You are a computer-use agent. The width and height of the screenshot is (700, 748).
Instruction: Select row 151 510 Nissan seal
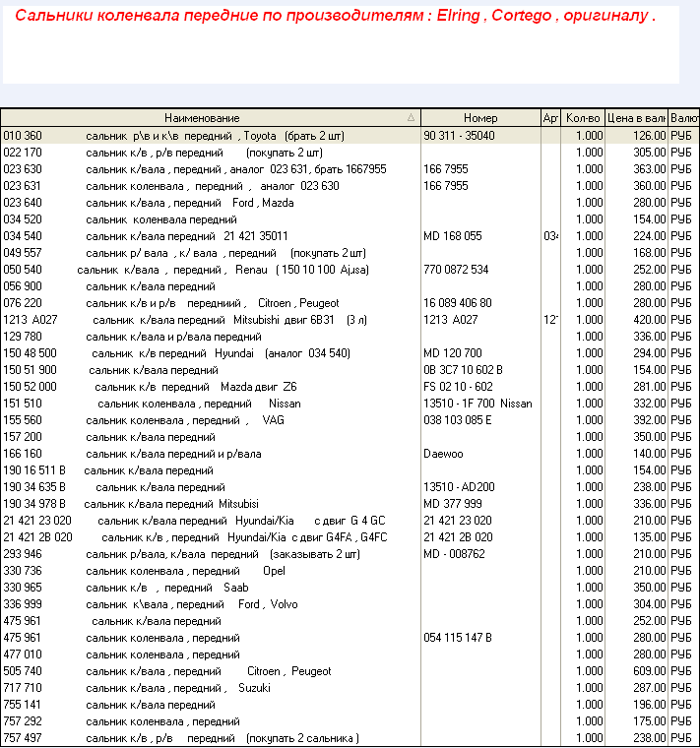(x=197, y=404)
